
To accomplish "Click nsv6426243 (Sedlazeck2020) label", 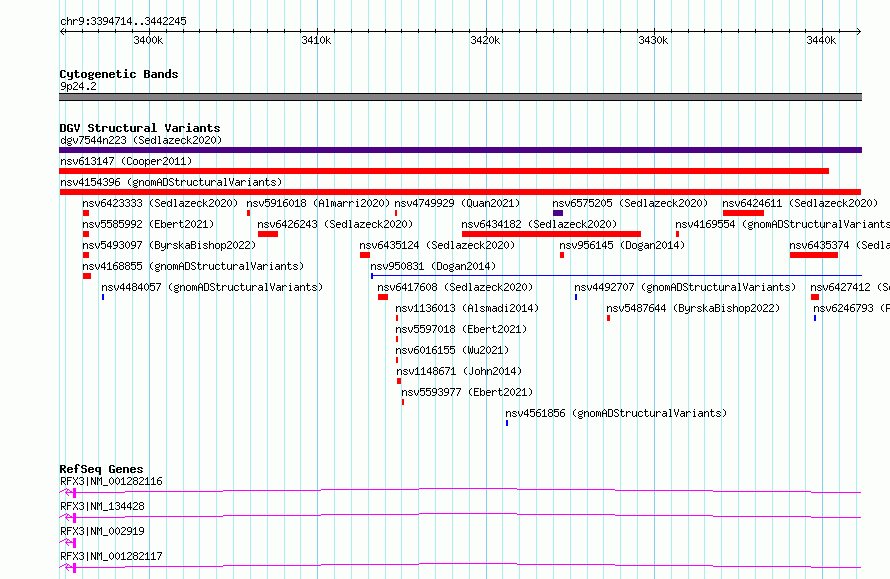I will click(335, 224).
